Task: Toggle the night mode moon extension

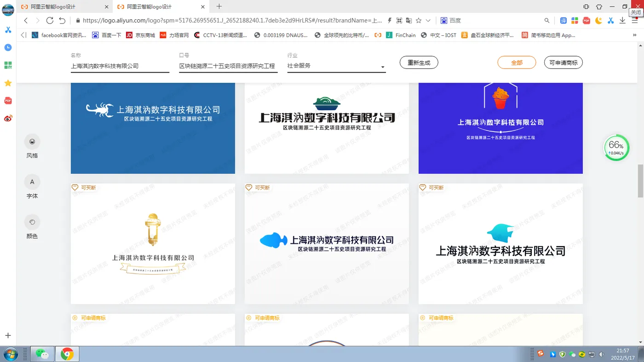Action: pos(598,21)
